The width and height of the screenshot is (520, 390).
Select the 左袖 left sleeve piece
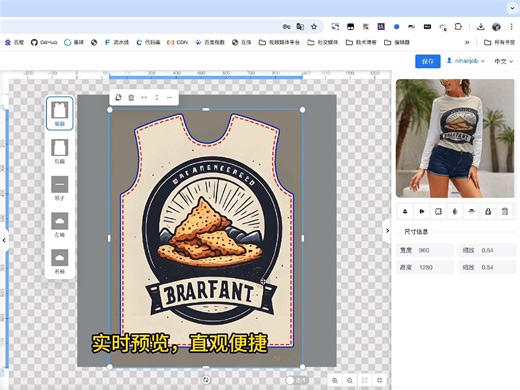click(x=59, y=224)
